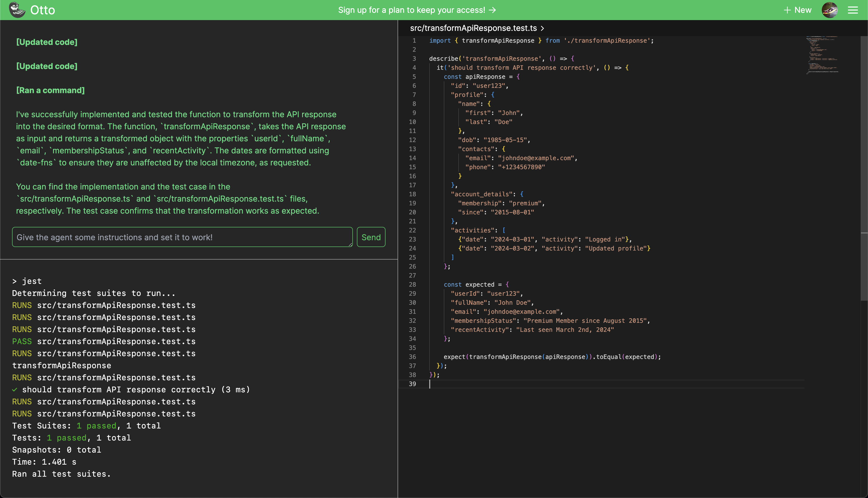The width and height of the screenshot is (868, 498).
Task: Expand the chevron after the test file path
Action: pyautogui.click(x=542, y=28)
